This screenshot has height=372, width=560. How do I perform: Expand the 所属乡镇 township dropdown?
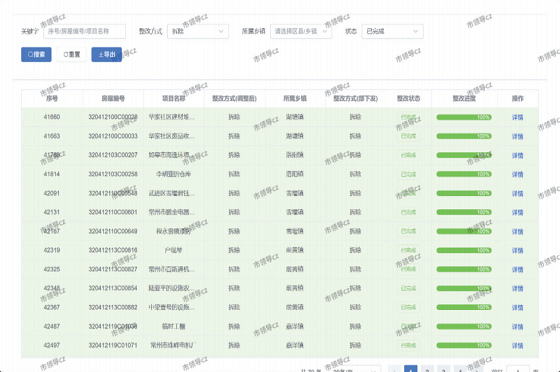pyautogui.click(x=301, y=31)
